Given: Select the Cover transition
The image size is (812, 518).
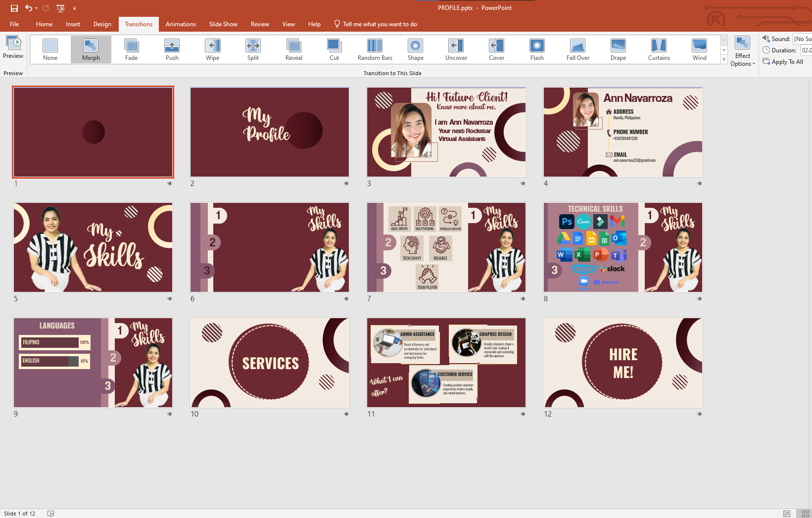Looking at the screenshot, I should pos(497,50).
